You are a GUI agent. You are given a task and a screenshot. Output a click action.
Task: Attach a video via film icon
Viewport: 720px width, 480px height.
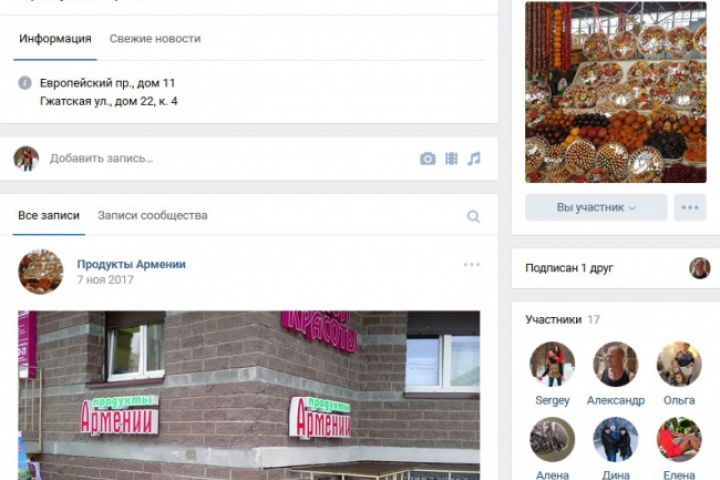pyautogui.click(x=451, y=158)
